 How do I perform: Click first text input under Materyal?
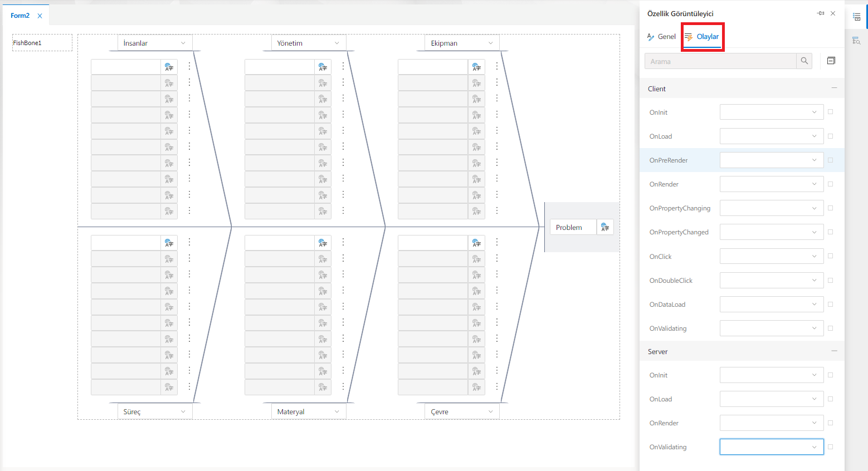coord(280,243)
